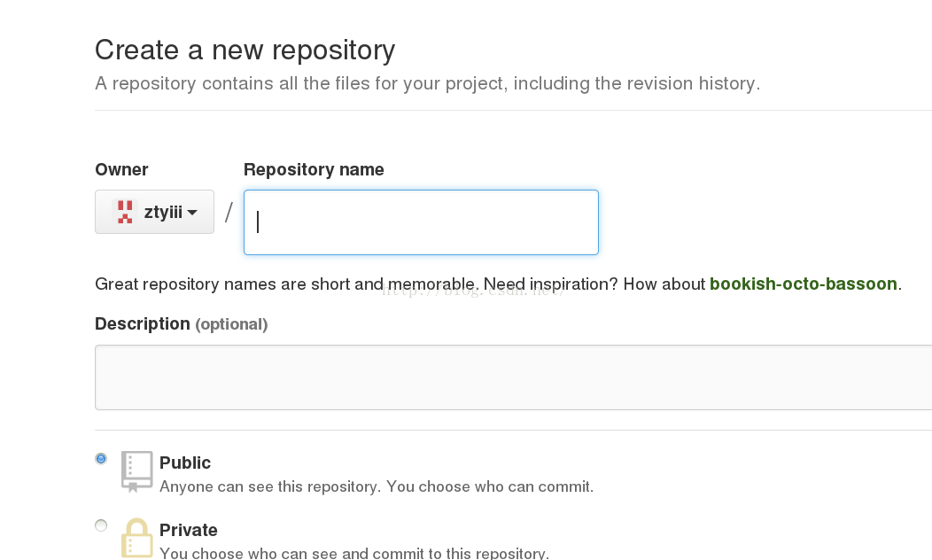This screenshot has height=560, width=932.
Task: Click the Public option label
Action: click(x=185, y=463)
